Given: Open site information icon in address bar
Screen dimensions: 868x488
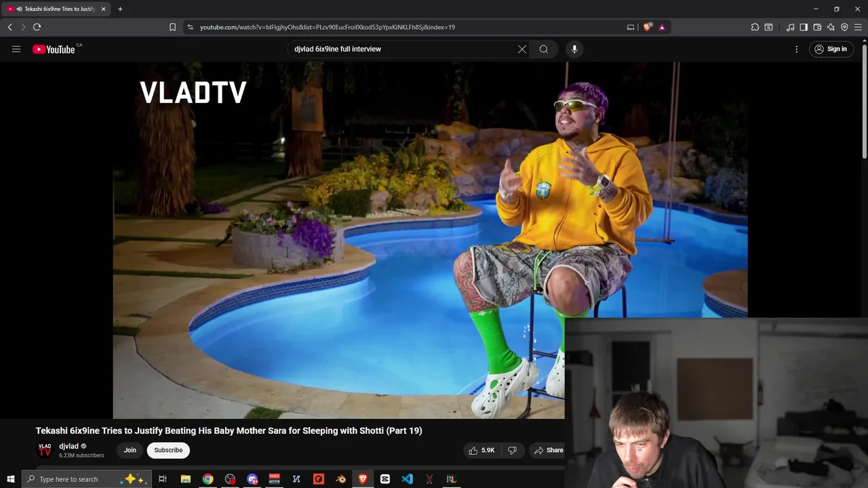Looking at the screenshot, I should point(190,27).
